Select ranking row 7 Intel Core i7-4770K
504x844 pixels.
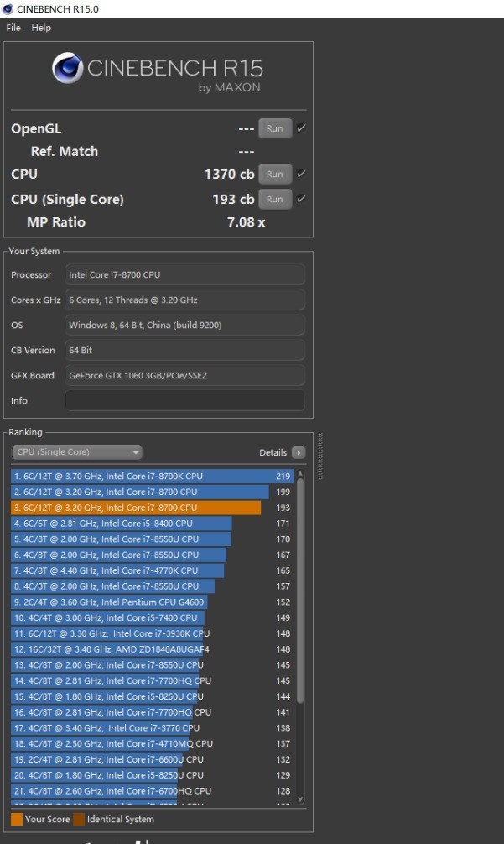(153, 570)
